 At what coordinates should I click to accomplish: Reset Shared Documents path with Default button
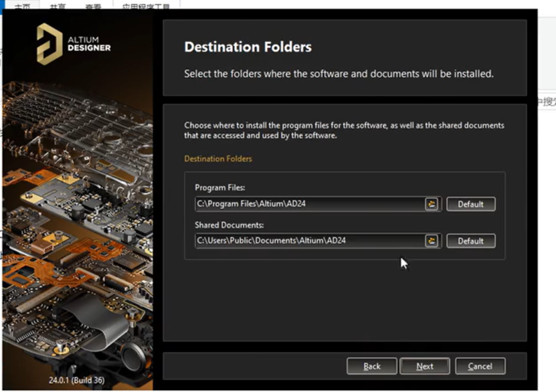tap(470, 241)
